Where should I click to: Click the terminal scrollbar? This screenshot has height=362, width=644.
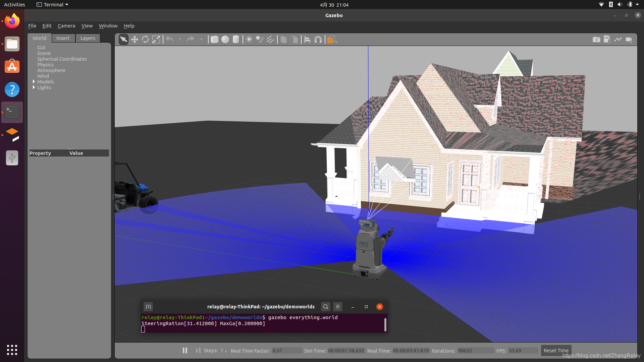tap(385, 324)
